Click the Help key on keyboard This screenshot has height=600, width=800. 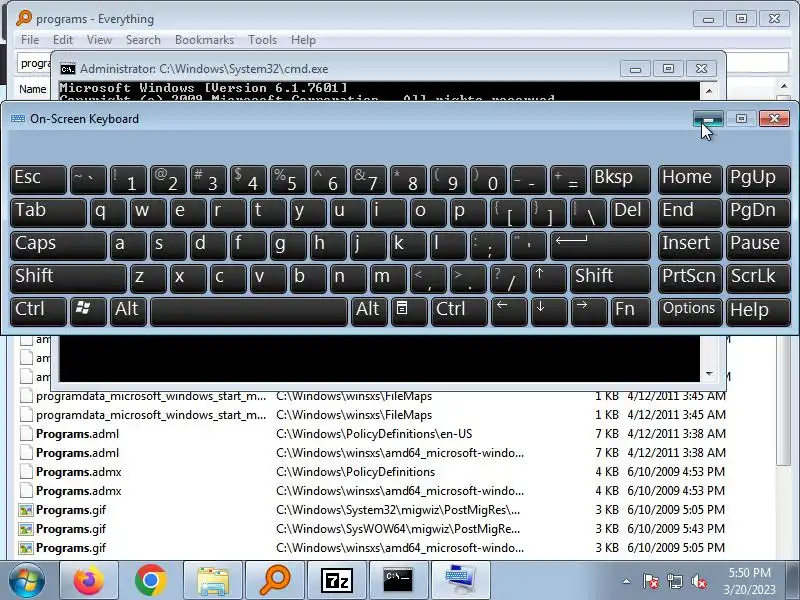(758, 310)
